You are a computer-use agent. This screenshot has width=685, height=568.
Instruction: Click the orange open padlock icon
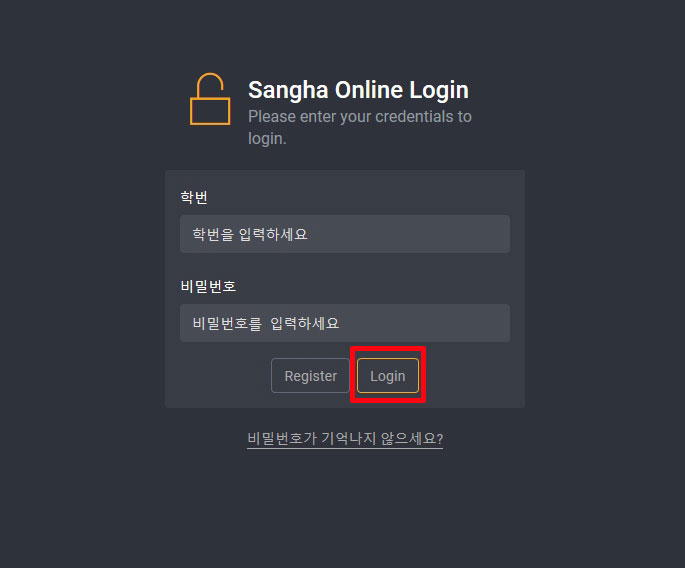coord(210,99)
